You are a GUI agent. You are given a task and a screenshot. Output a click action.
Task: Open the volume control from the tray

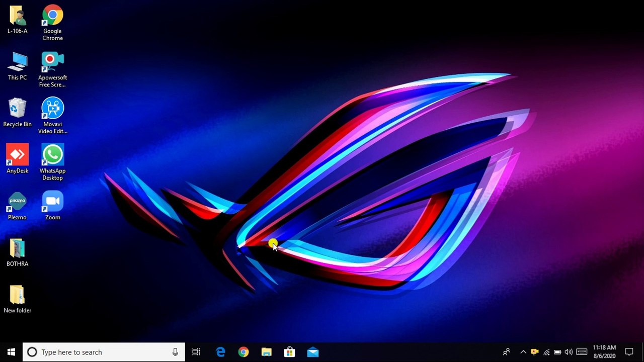point(569,352)
